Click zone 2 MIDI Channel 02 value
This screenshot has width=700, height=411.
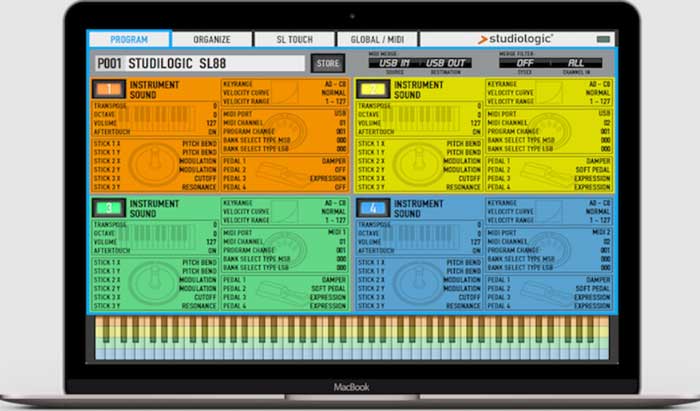pos(607,123)
